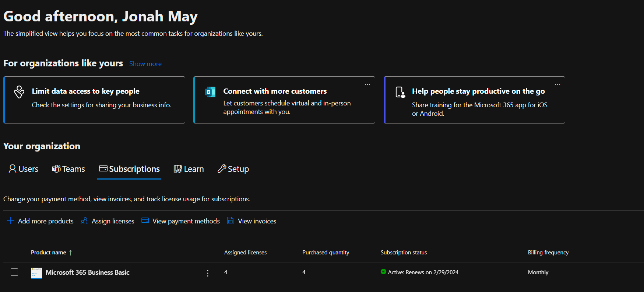Viewport: 644px width, 292px height.
Task: Click 'Active: Renews on 2/29/2024' status text
Action: pos(423,272)
